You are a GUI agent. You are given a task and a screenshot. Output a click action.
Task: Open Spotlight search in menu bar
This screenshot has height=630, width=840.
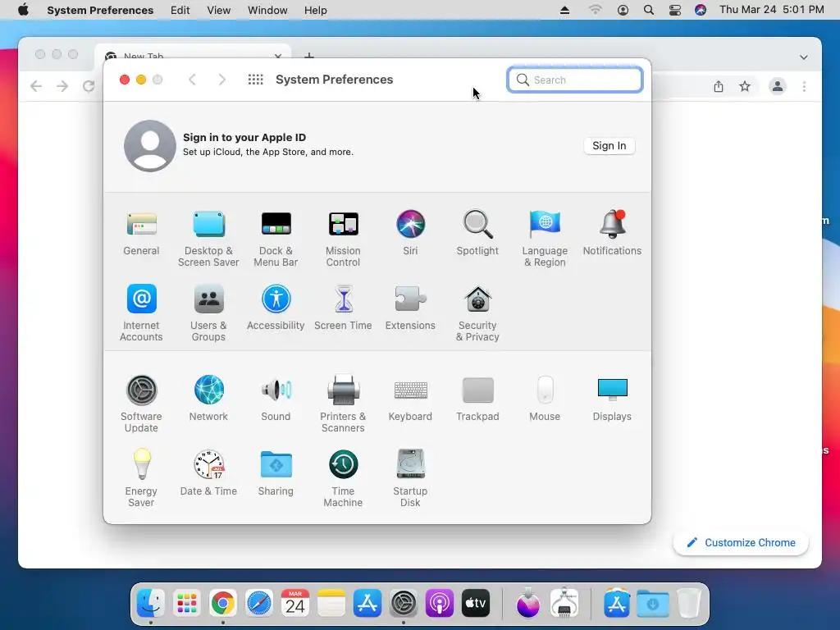pos(648,10)
